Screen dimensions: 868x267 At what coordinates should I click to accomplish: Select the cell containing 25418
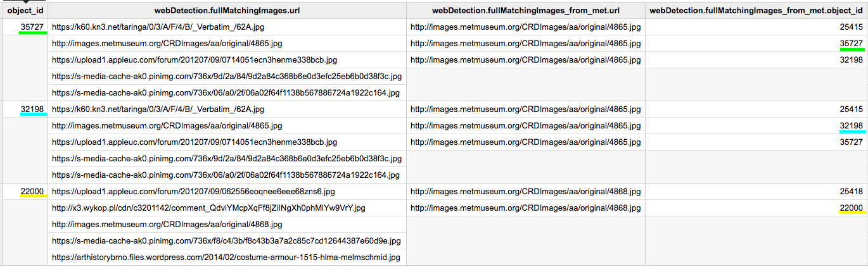tap(851, 191)
